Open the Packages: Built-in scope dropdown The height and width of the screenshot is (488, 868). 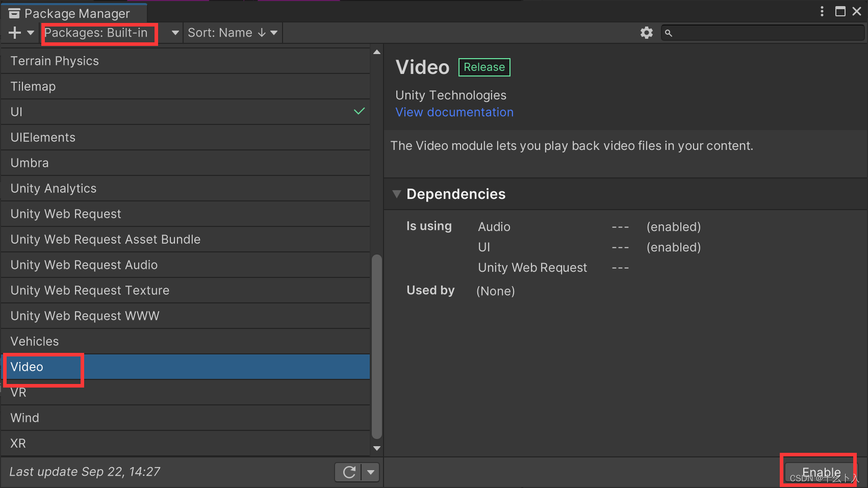(x=112, y=33)
